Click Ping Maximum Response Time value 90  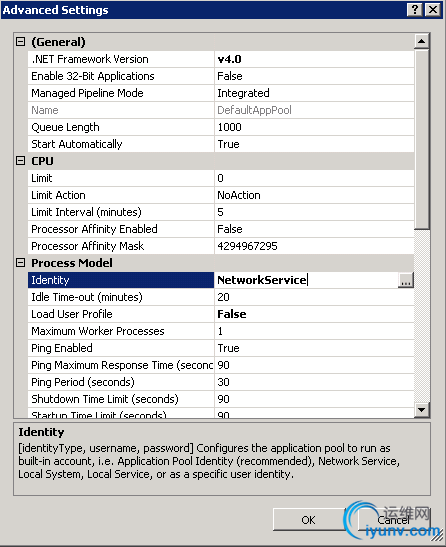223,365
